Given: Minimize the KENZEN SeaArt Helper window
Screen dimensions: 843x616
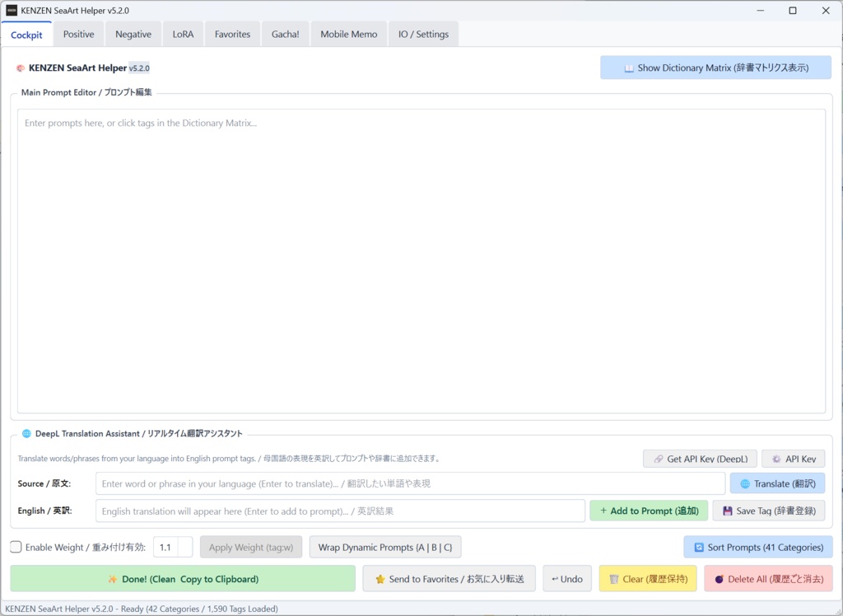Looking at the screenshot, I should 760,10.
